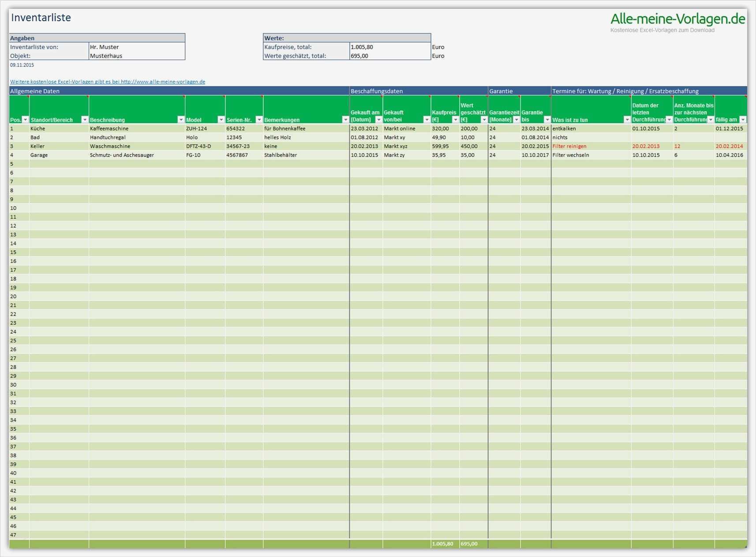Screen dimensions: 756x557
Task: Select the red Filter reinigen cell
Action: coord(569,146)
